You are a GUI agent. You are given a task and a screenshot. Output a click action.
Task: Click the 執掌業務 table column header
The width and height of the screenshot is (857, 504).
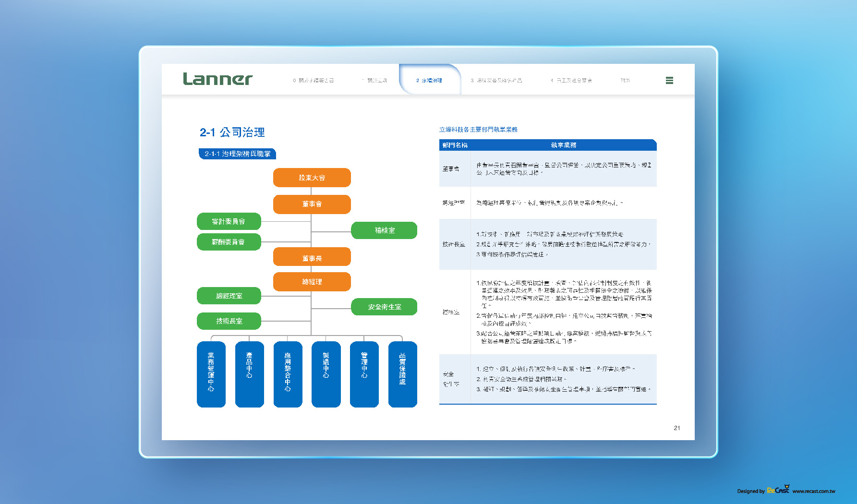[x=564, y=145]
